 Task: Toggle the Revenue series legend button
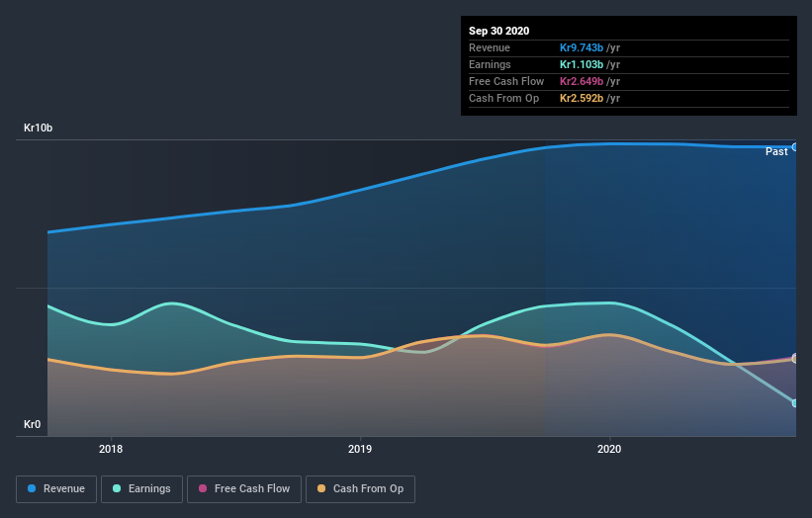point(56,489)
